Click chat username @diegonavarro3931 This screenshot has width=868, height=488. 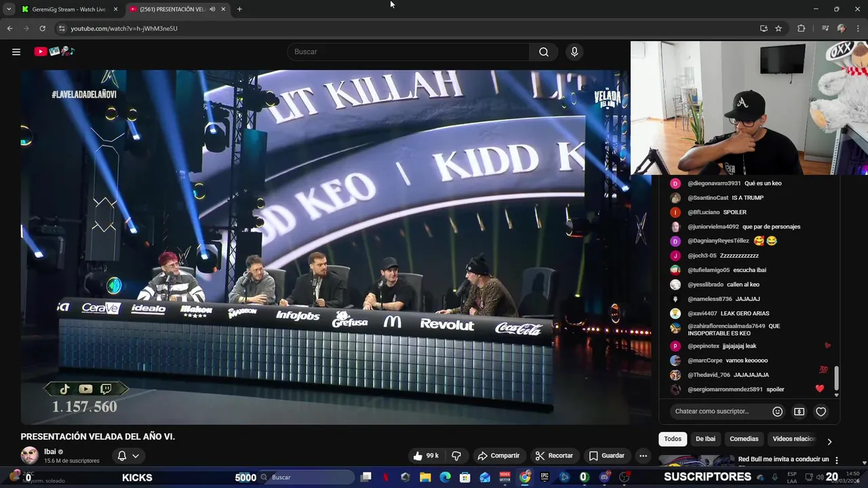[714, 183]
